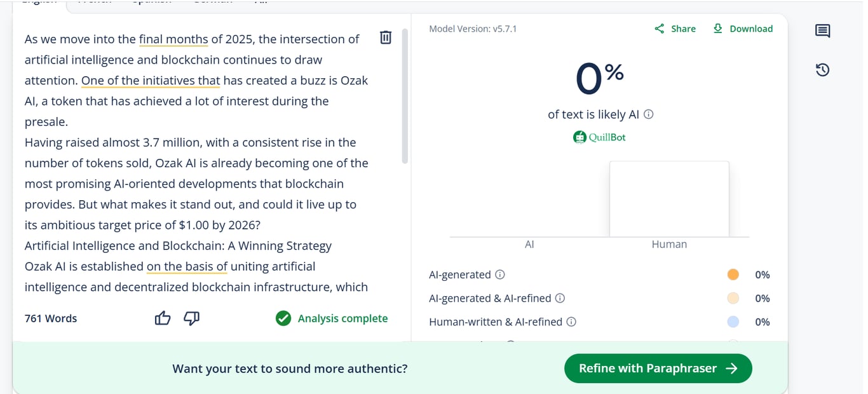The width and height of the screenshot is (868, 394).
Task: Open the feedback comment icon in the right sidebar
Action: click(822, 31)
